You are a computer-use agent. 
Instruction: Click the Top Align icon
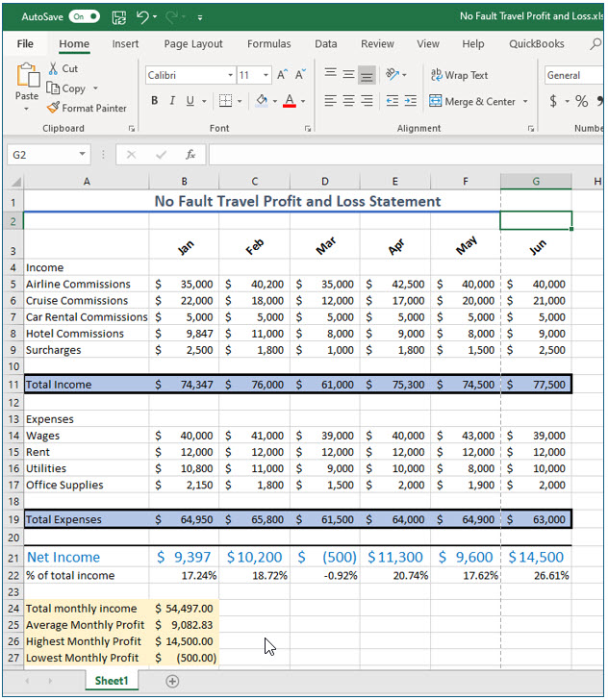(x=331, y=73)
